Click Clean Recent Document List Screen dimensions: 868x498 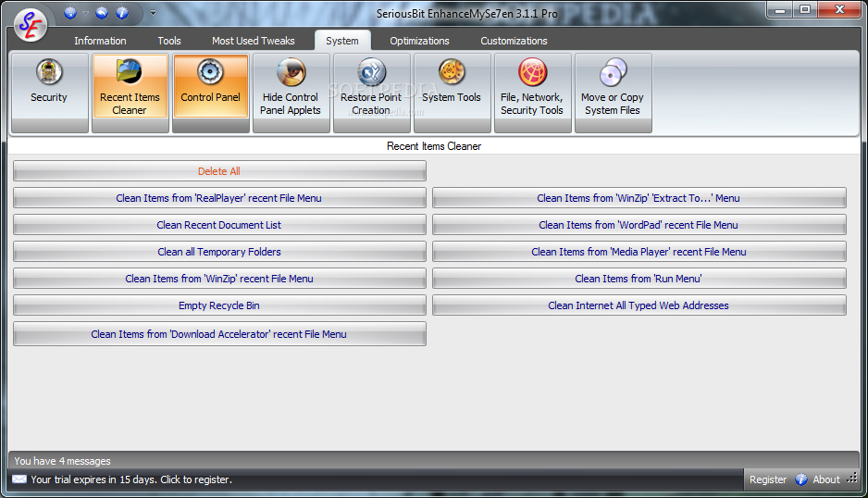pos(219,225)
